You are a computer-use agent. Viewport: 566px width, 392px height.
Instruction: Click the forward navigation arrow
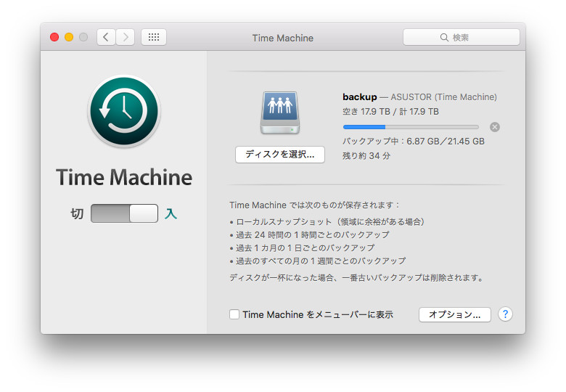tap(126, 37)
